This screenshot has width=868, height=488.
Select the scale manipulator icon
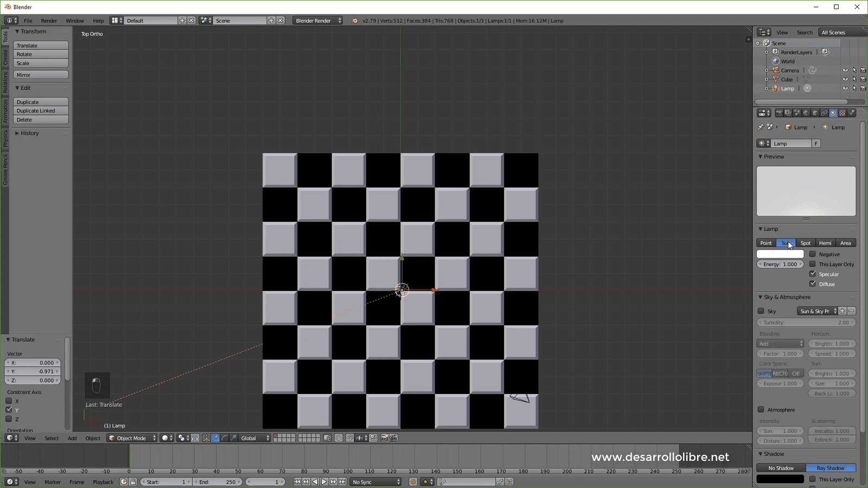pos(234,438)
